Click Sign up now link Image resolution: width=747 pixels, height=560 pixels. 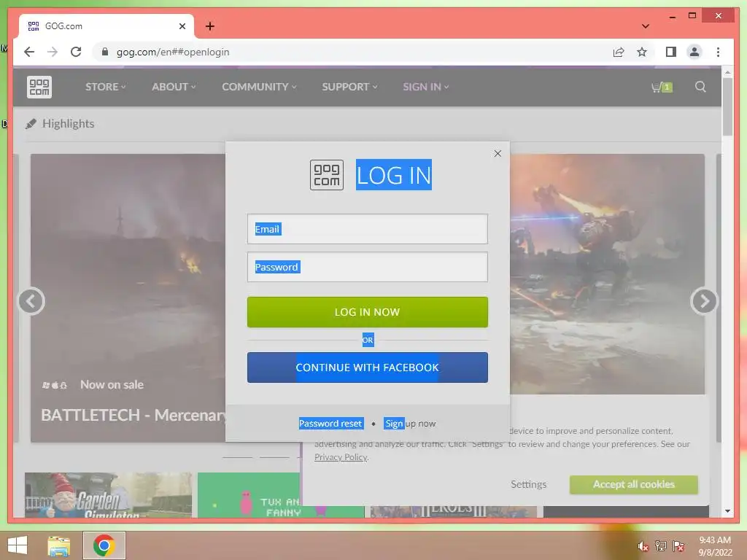(x=410, y=424)
